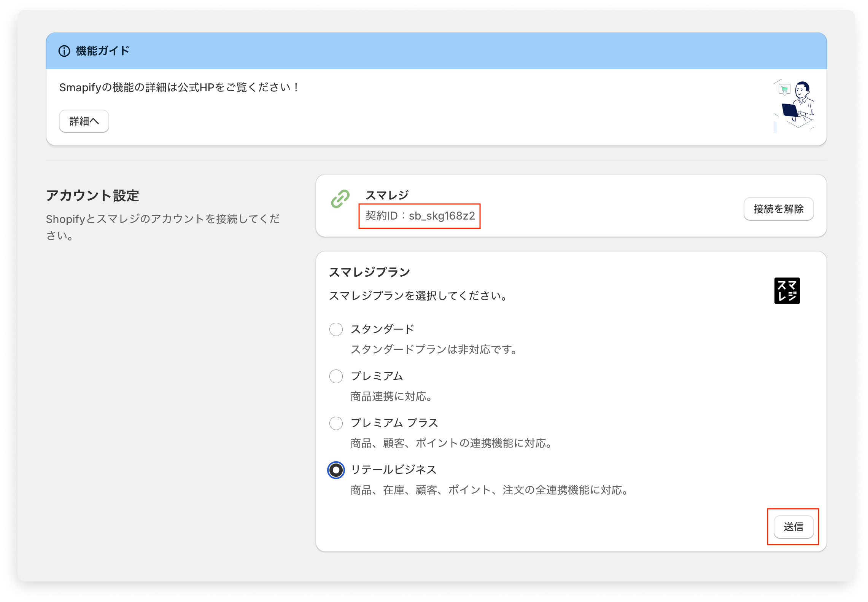Click the black スマレジ logo icon
Image resolution: width=868 pixels, height=602 pixels.
click(787, 291)
